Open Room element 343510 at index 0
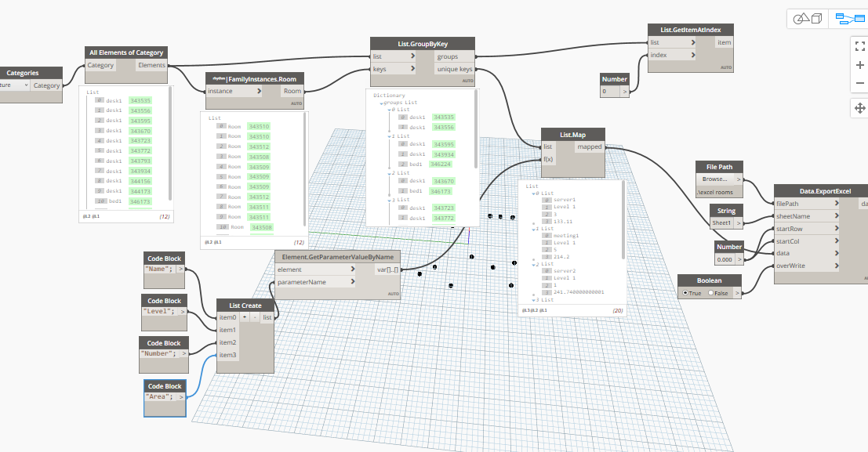The height and width of the screenshot is (452, 868). pyautogui.click(x=259, y=127)
